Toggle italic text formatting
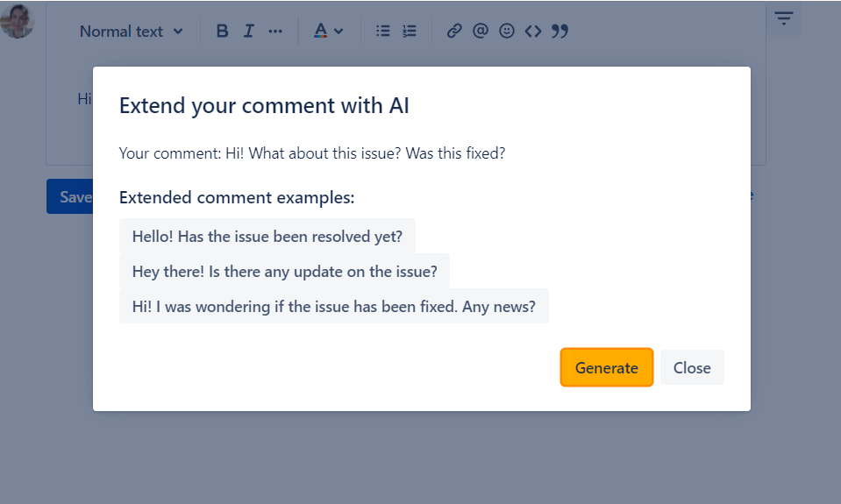Image resolution: width=841 pixels, height=504 pixels. pos(248,31)
